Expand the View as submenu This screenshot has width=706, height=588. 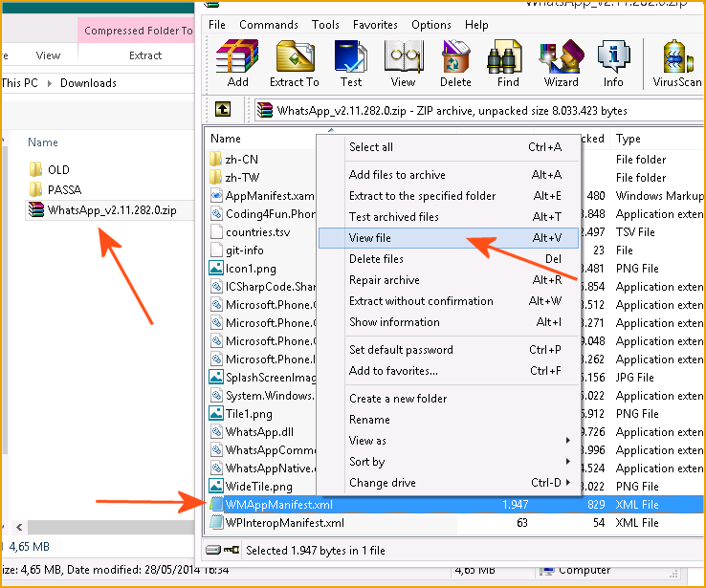click(449, 441)
